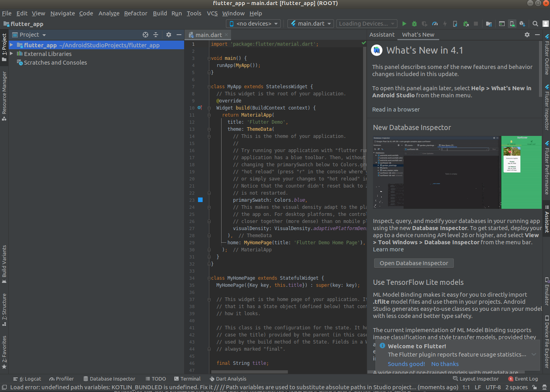Toggle the Flutter Outline sidebar button
550x392 pixels.
(546, 55)
